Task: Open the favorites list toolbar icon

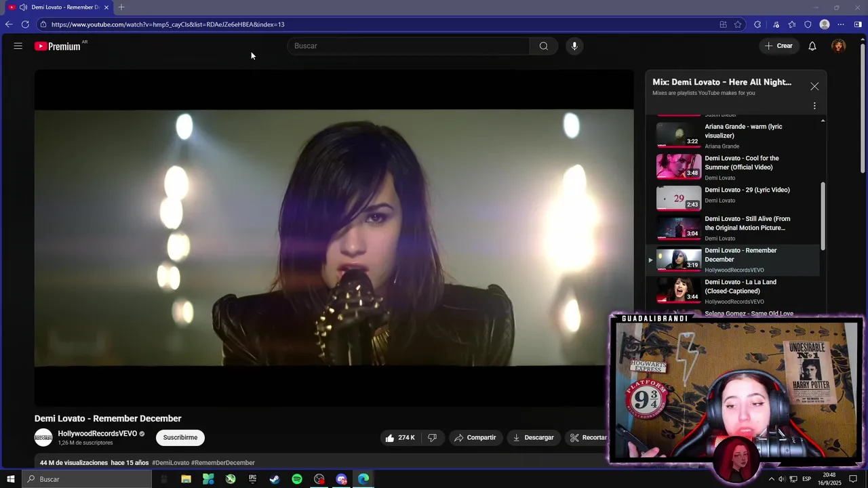Action: [792, 24]
